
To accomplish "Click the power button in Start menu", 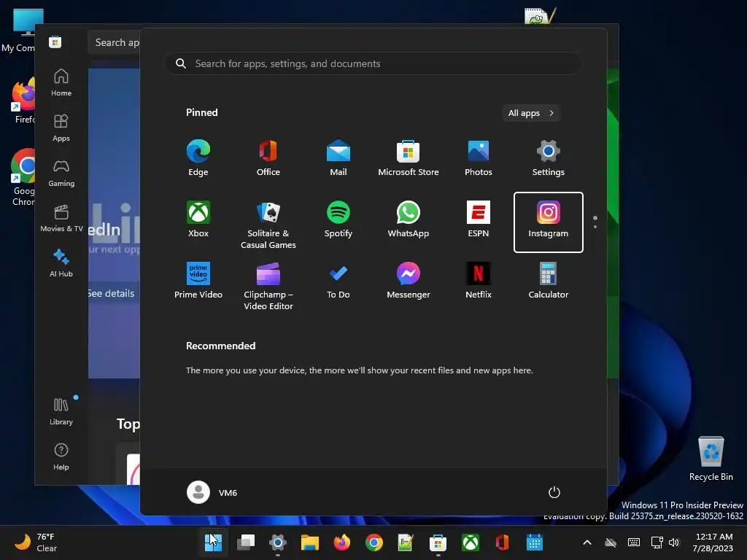I will coord(554,492).
